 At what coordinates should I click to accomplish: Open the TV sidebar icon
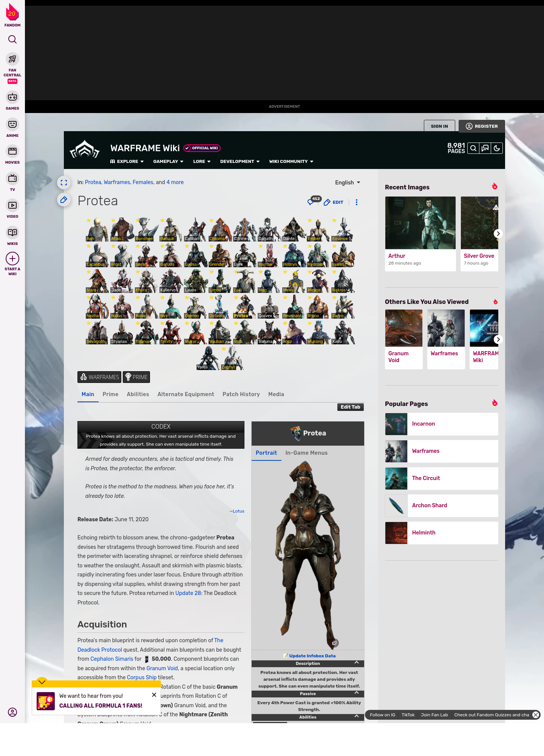pyautogui.click(x=12, y=178)
